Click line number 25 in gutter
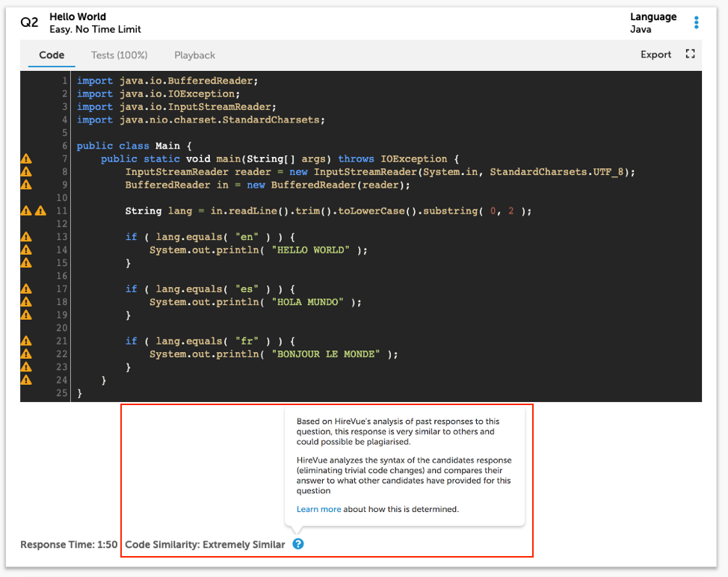This screenshot has height=577, width=728. pyautogui.click(x=61, y=393)
